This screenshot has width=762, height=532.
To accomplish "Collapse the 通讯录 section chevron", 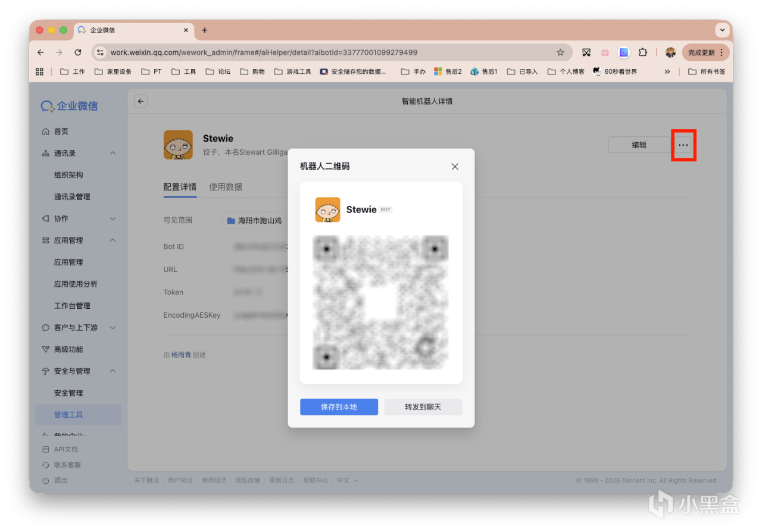I will (113, 154).
